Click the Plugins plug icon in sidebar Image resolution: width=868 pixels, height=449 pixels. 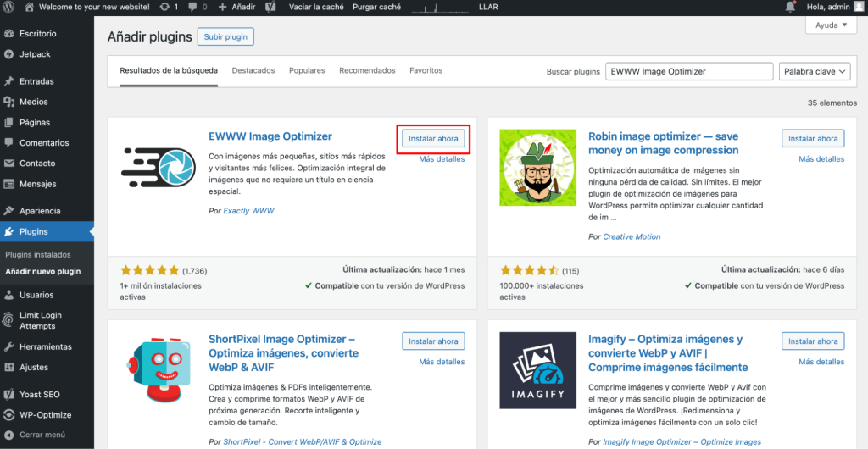[8, 231]
